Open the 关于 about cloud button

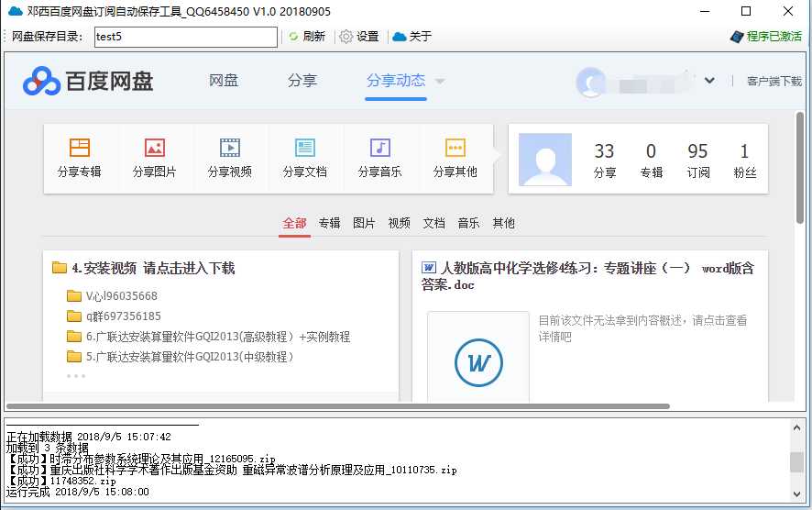click(411, 37)
